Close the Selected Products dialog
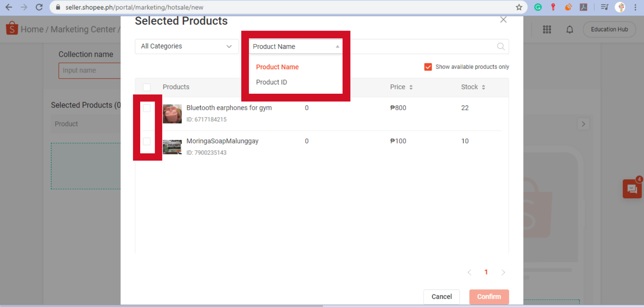Screen dimensions: 644x307 pyautogui.click(x=503, y=19)
